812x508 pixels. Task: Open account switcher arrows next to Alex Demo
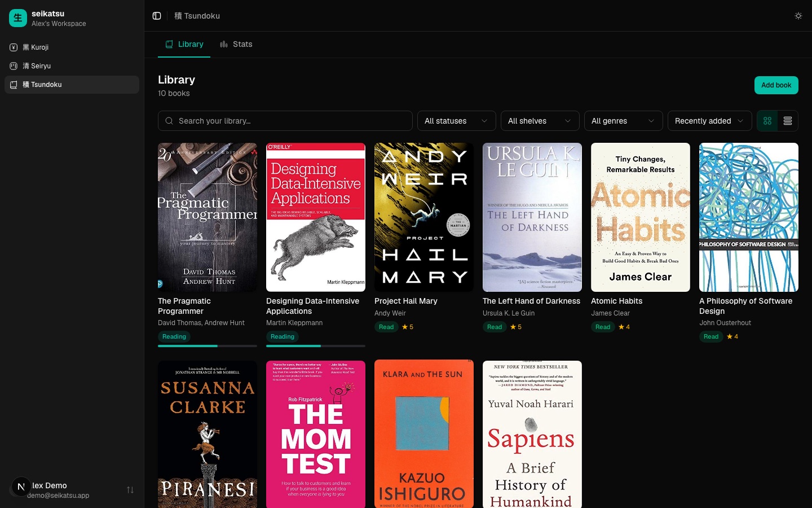click(x=130, y=490)
